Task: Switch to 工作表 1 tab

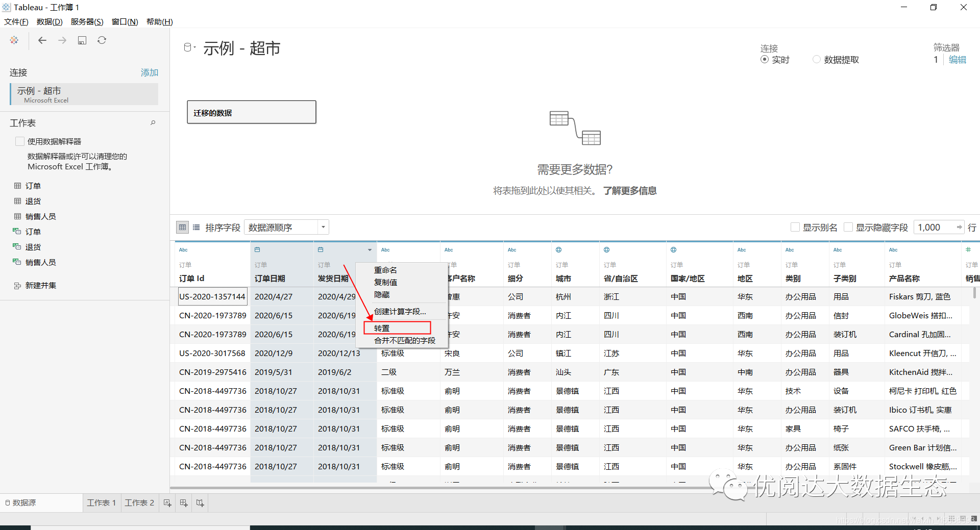Action: (x=102, y=503)
